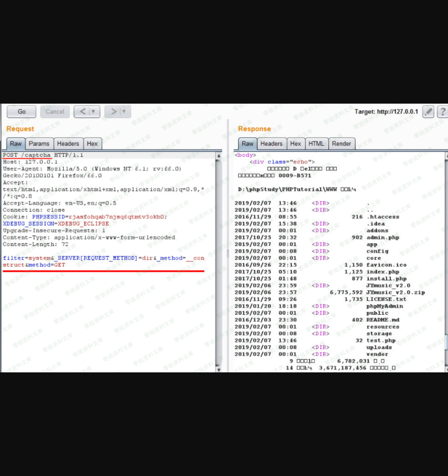Open the Request Headers tab
The height and width of the screenshot is (476, 448).
point(68,144)
